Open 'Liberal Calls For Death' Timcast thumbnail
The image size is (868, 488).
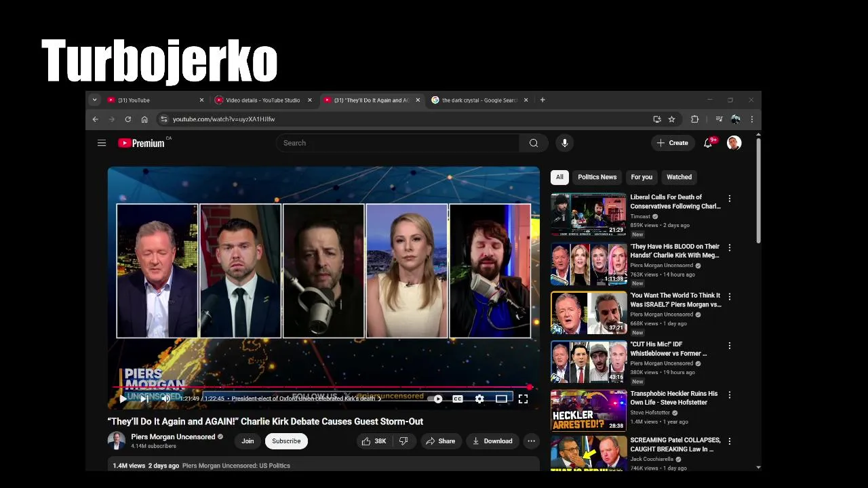589,214
